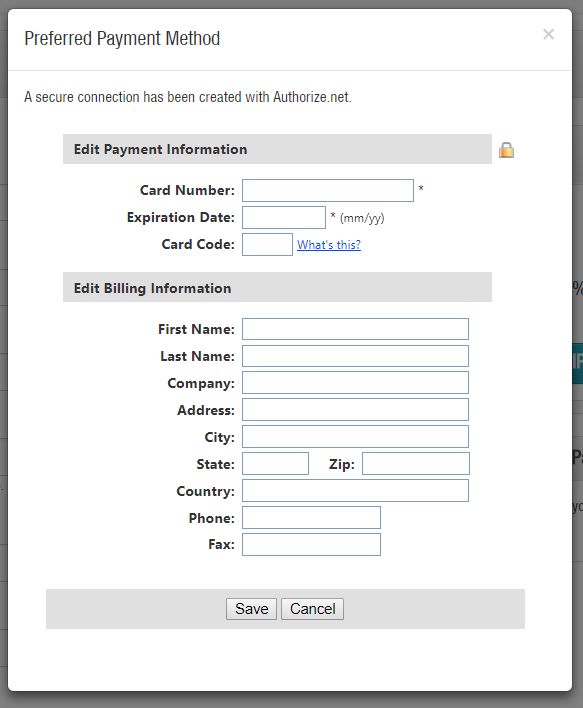
Task: Focus the Expiration Date field
Action: [284, 218]
